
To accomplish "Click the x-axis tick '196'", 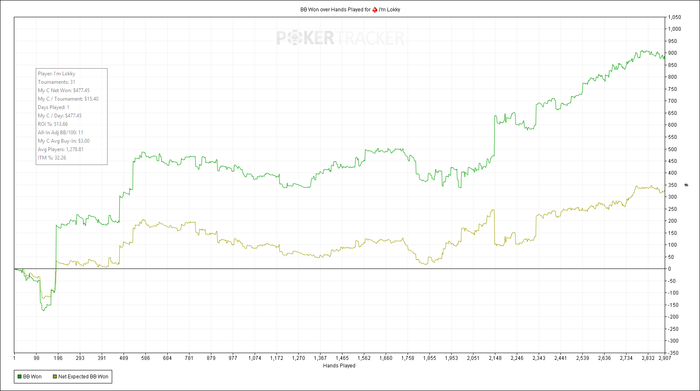I will [58, 358].
